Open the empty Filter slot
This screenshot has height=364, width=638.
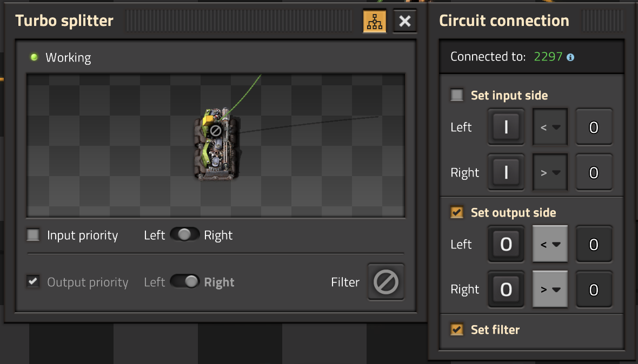click(x=386, y=282)
